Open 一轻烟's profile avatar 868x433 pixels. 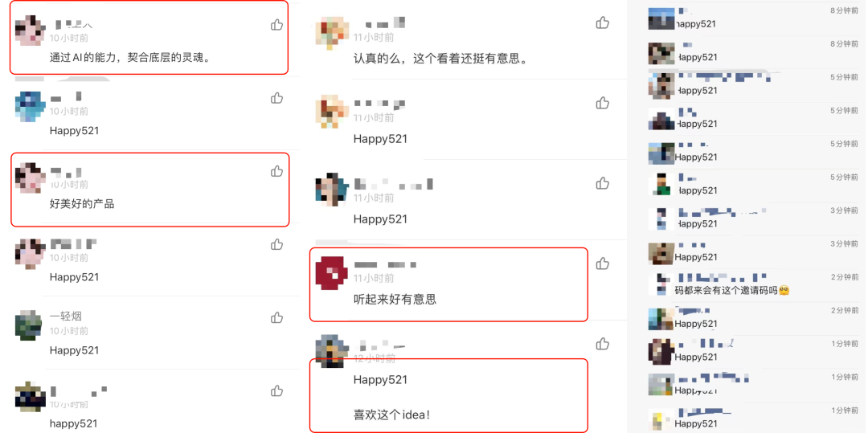point(29,324)
